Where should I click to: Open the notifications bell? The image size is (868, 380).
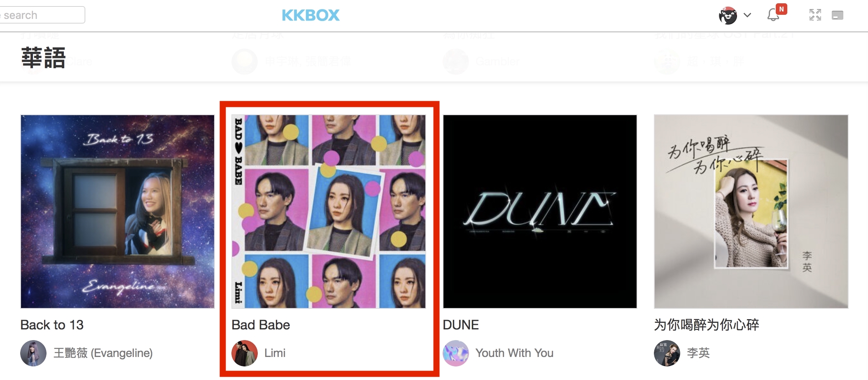[773, 15]
